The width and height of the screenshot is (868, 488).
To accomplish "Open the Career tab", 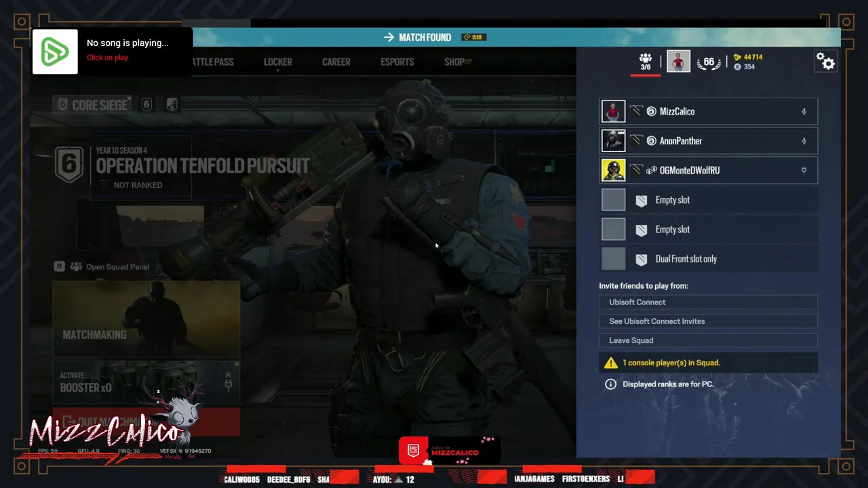I will [336, 62].
